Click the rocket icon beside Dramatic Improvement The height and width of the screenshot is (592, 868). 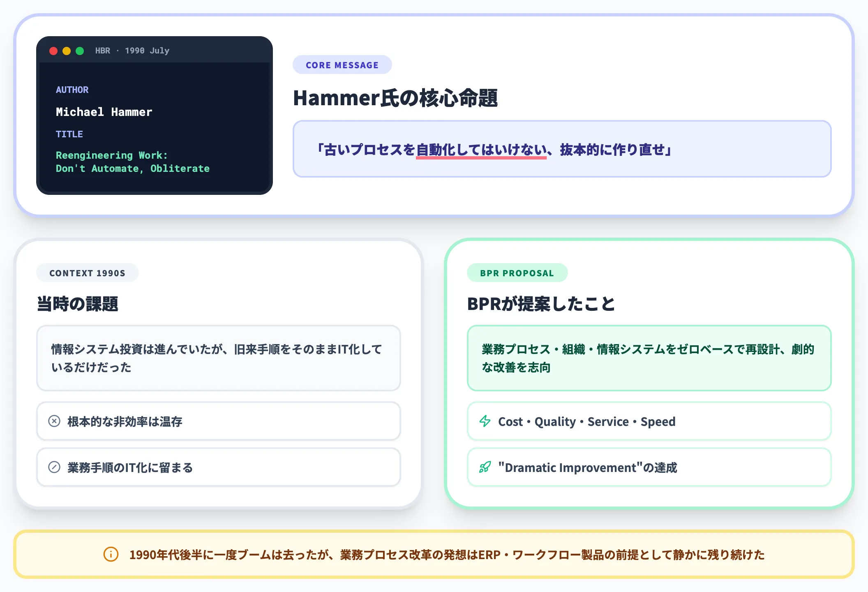click(485, 467)
